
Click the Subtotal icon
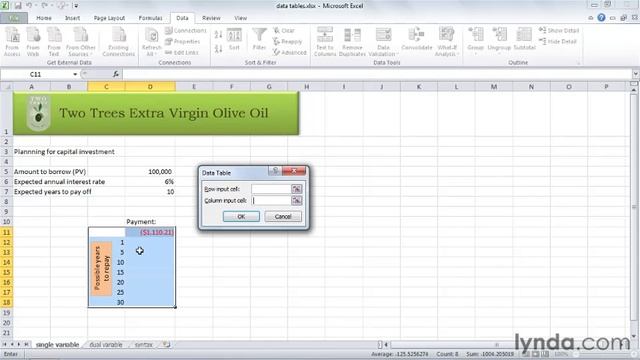coord(524,40)
